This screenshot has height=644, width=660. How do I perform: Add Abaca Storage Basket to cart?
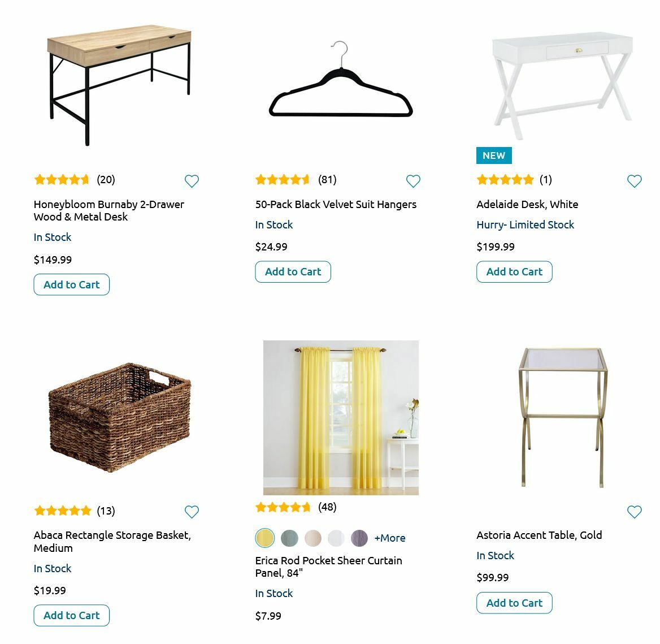[71, 615]
